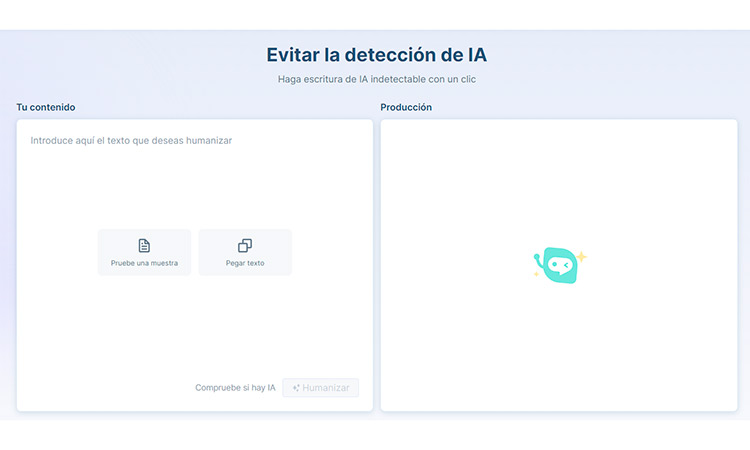Click the subtitle "Haga escritura de IA indetectable"
Image resolution: width=750 pixels, height=450 pixels.
click(x=376, y=79)
